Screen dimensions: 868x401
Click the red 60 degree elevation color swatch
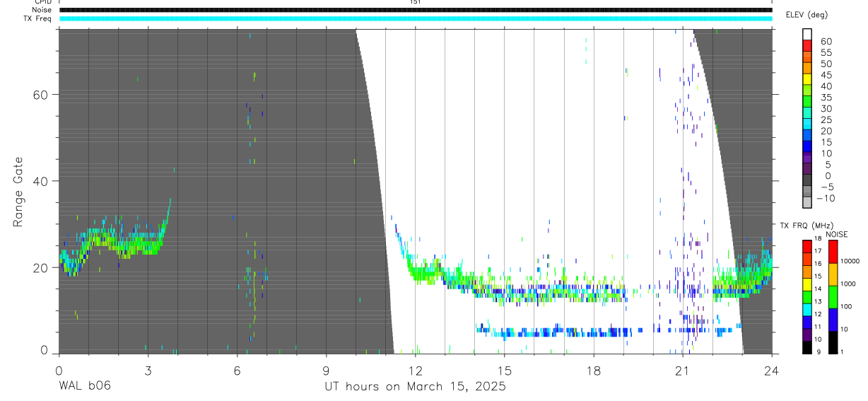pyautogui.click(x=807, y=45)
